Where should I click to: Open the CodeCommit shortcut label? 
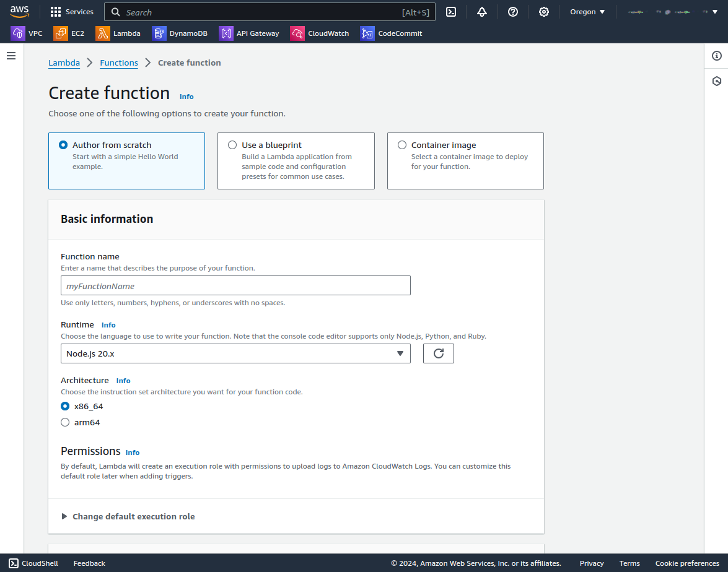pyautogui.click(x=400, y=33)
